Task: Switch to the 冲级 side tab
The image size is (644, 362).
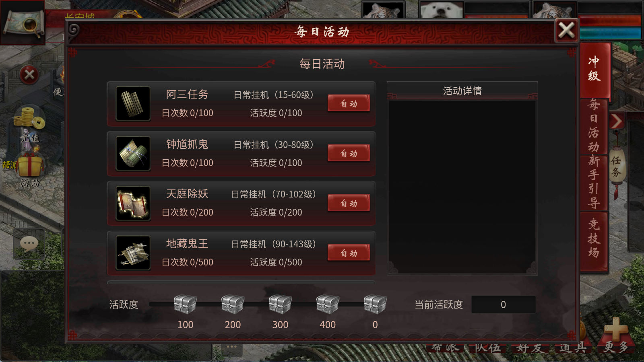Action: [594, 69]
